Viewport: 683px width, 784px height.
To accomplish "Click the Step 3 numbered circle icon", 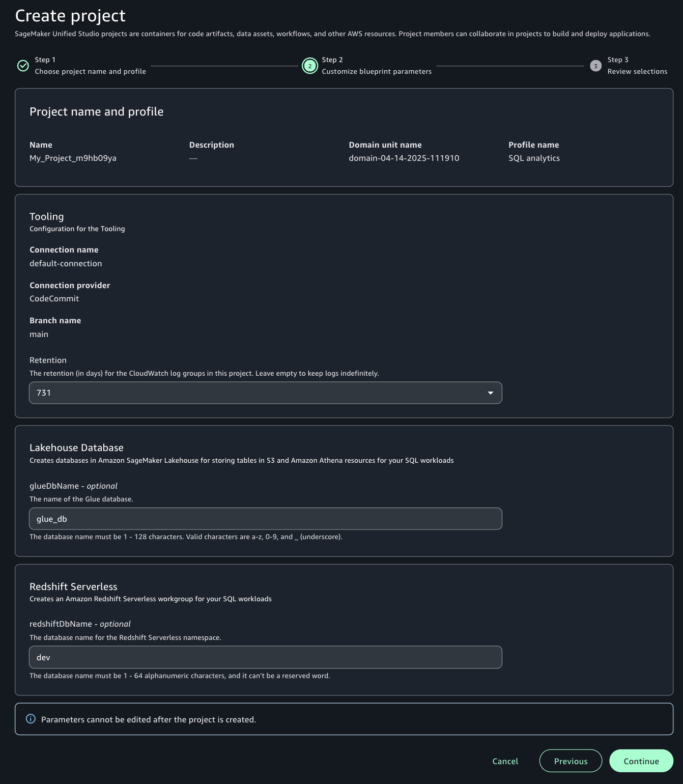I will 595,66.
